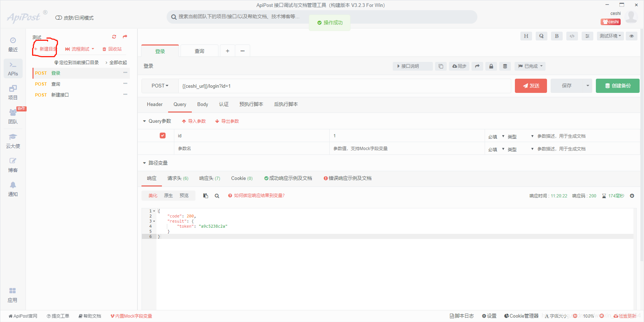
Task: Open 脚本日志 in the status bar
Action: (x=462, y=316)
